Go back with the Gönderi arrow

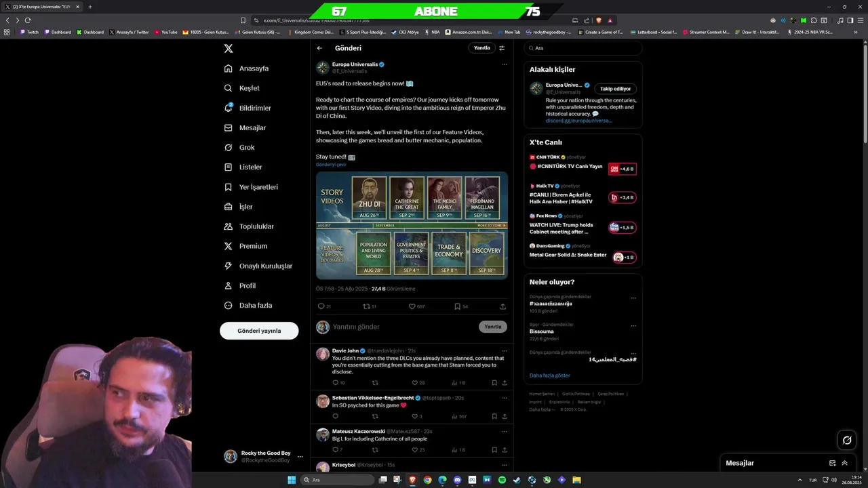point(319,48)
